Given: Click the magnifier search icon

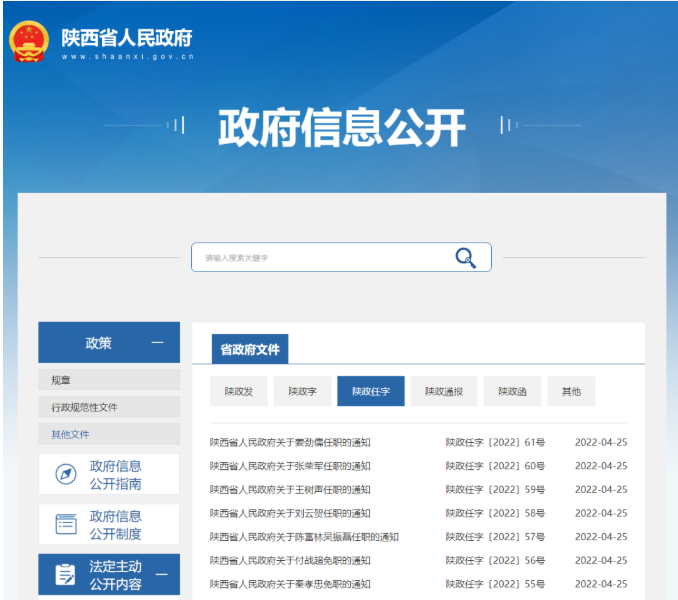Looking at the screenshot, I should click(466, 258).
